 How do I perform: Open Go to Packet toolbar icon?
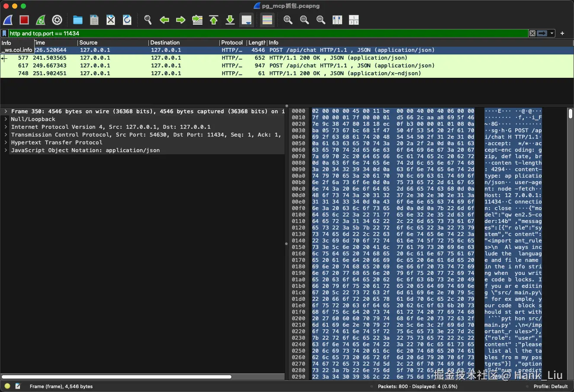tap(197, 20)
